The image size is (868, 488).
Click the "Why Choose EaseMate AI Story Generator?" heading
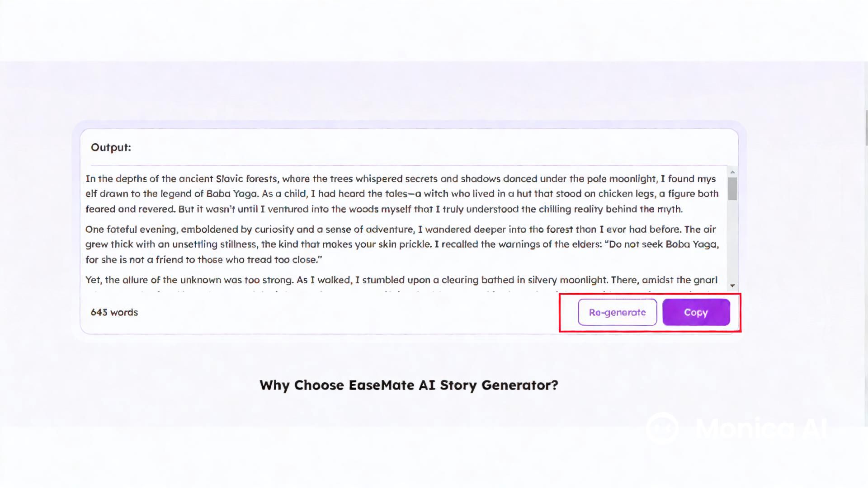[409, 385]
